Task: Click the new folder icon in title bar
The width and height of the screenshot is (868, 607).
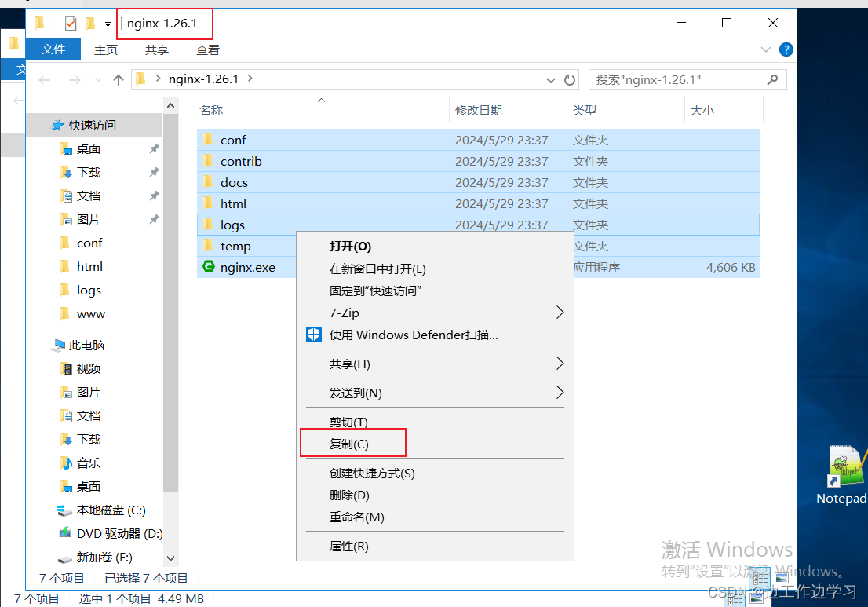Action: coord(90,24)
